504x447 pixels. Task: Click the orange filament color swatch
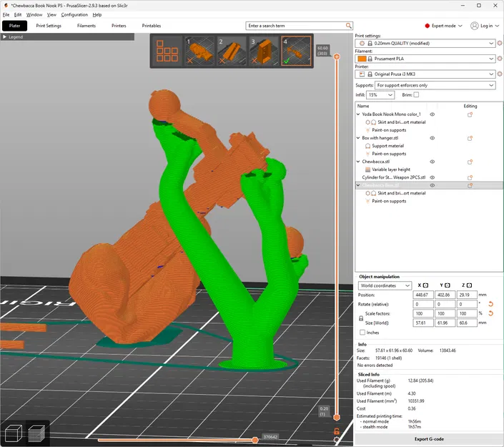pyautogui.click(x=362, y=59)
